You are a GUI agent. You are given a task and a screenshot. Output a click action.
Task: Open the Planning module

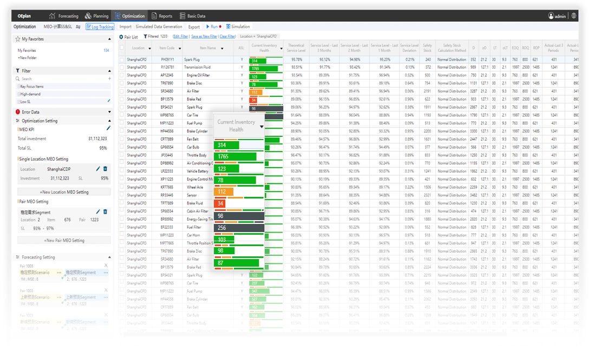[x=96, y=16]
